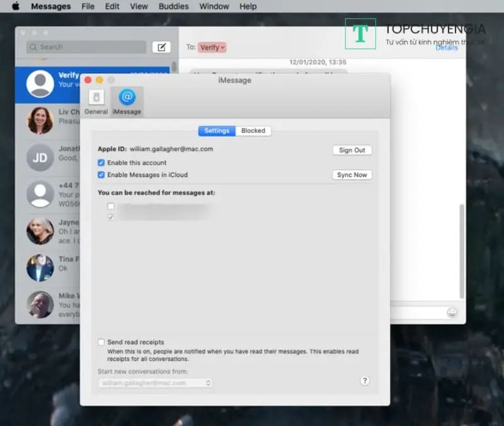
Task: Open the emoji picker smiley icon
Action: pyautogui.click(x=452, y=313)
